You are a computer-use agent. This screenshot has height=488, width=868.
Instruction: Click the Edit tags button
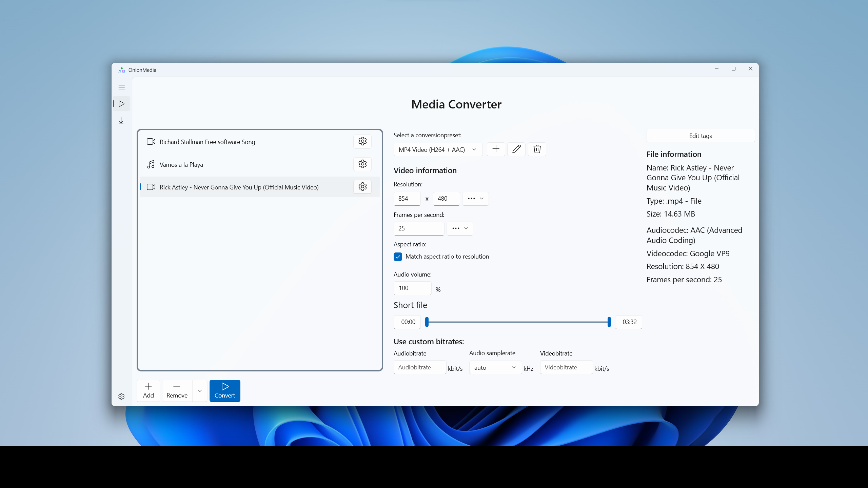click(701, 136)
